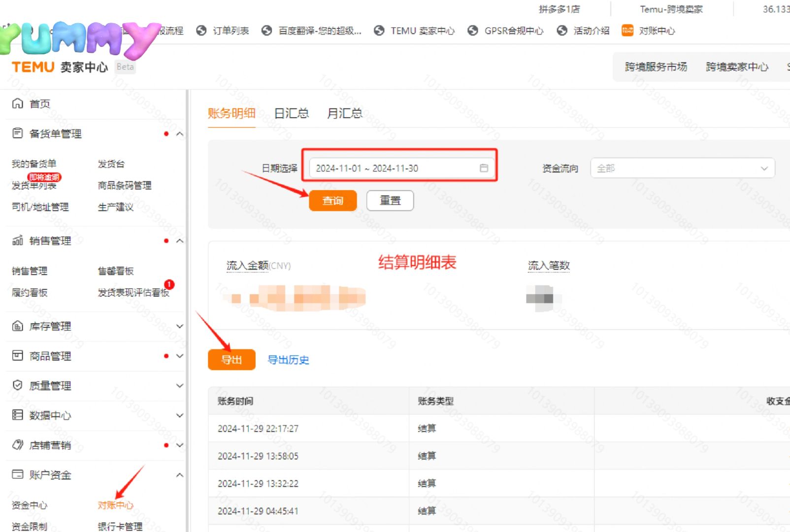The image size is (790, 532).
Task: Collapse the 销售管理 section chevron
Action: click(180, 240)
